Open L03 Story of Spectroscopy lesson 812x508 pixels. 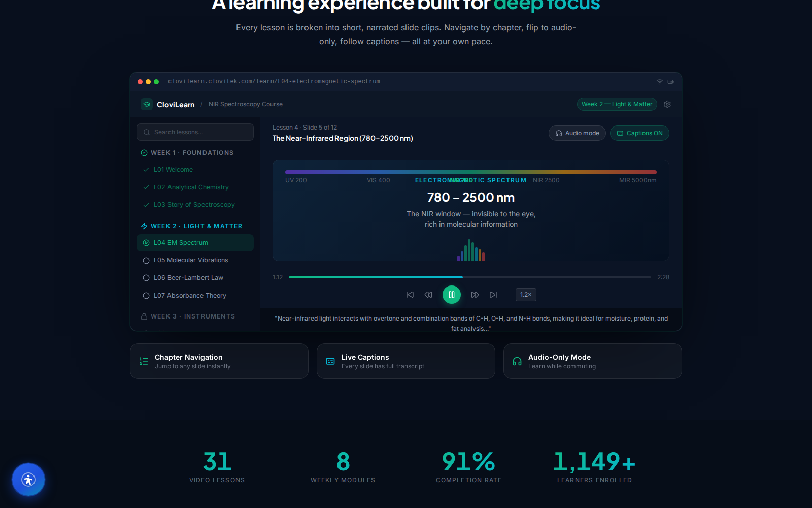[x=195, y=205]
